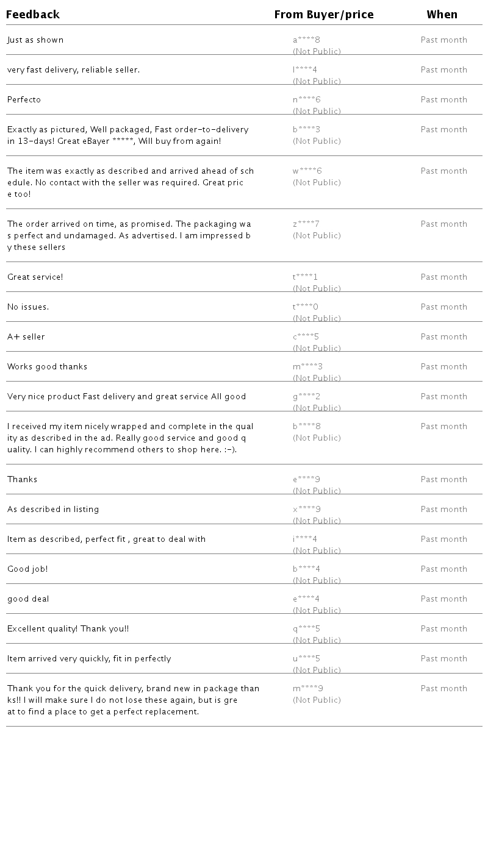This screenshot has width=488, height=868.
Task: Select the 'Great service!' feedback text
Action: point(35,277)
